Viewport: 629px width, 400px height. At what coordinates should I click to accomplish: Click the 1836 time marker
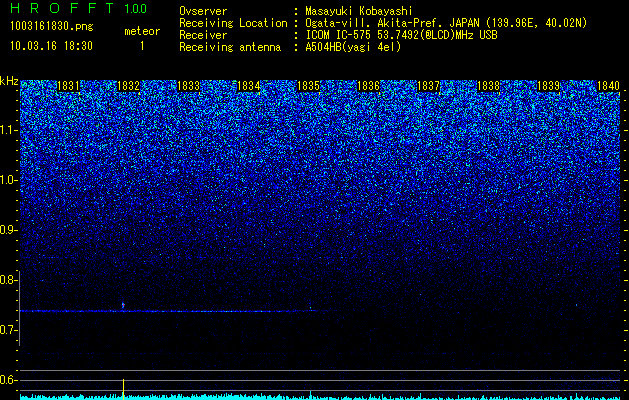point(368,86)
